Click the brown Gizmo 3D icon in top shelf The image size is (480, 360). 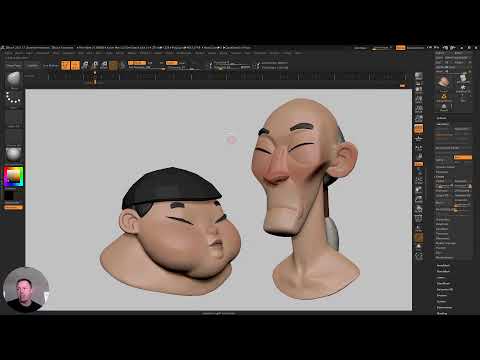(x=114, y=65)
